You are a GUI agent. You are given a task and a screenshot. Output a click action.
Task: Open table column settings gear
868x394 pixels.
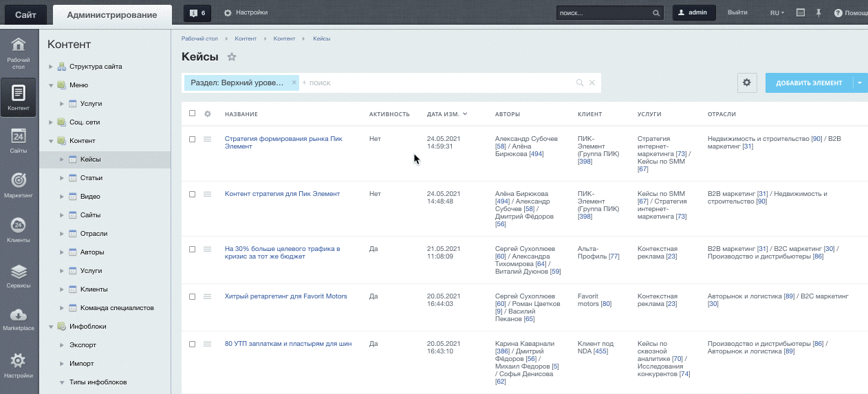[208, 114]
